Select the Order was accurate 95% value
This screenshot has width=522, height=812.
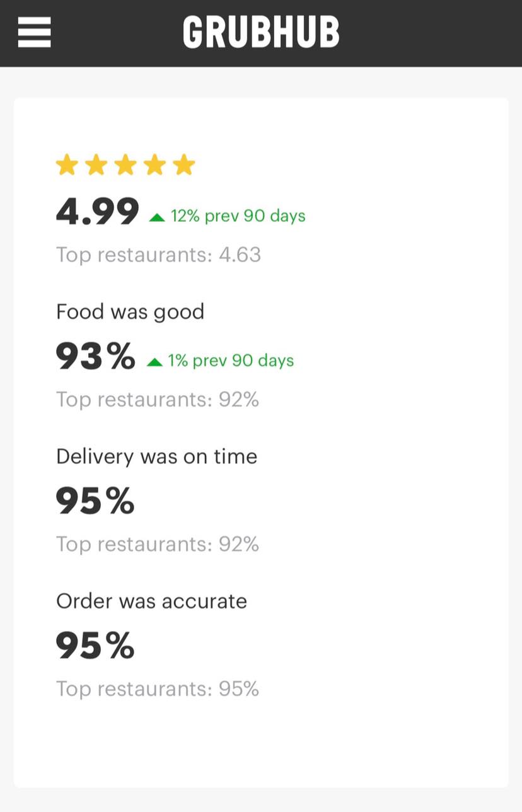point(95,646)
